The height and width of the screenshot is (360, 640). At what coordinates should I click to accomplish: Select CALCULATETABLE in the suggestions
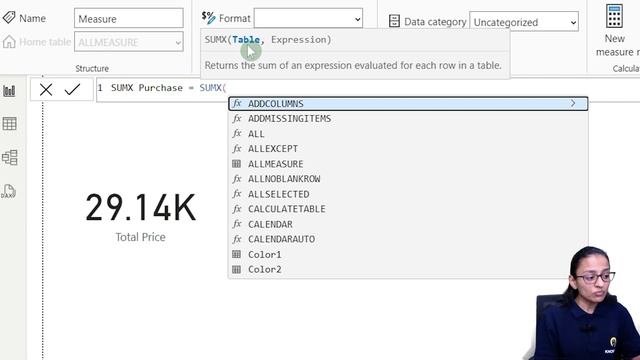coord(408,209)
